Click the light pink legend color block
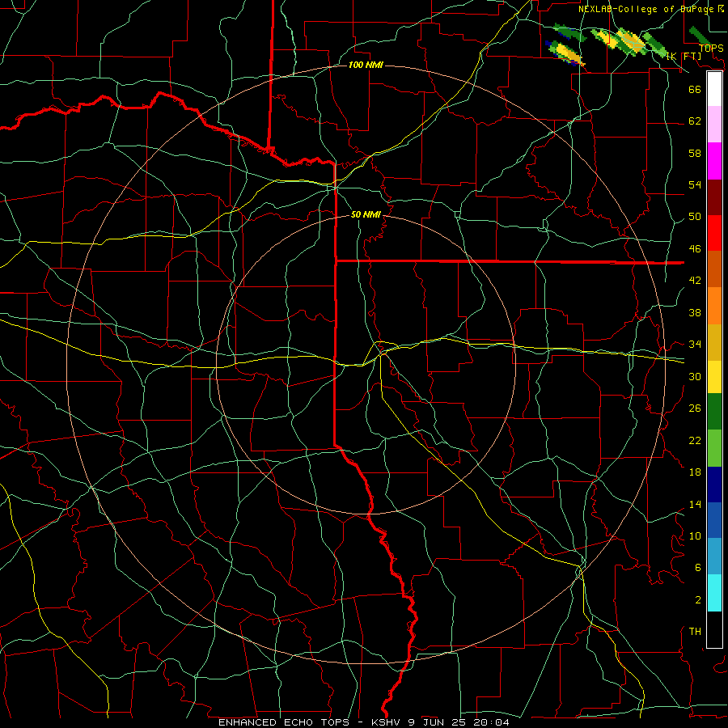Image resolution: width=728 pixels, height=728 pixels. (x=714, y=125)
